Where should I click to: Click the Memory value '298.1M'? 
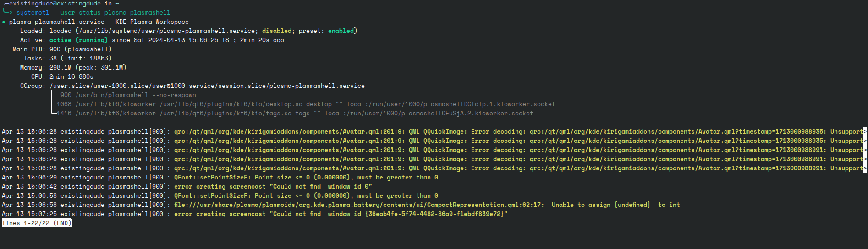[60, 67]
